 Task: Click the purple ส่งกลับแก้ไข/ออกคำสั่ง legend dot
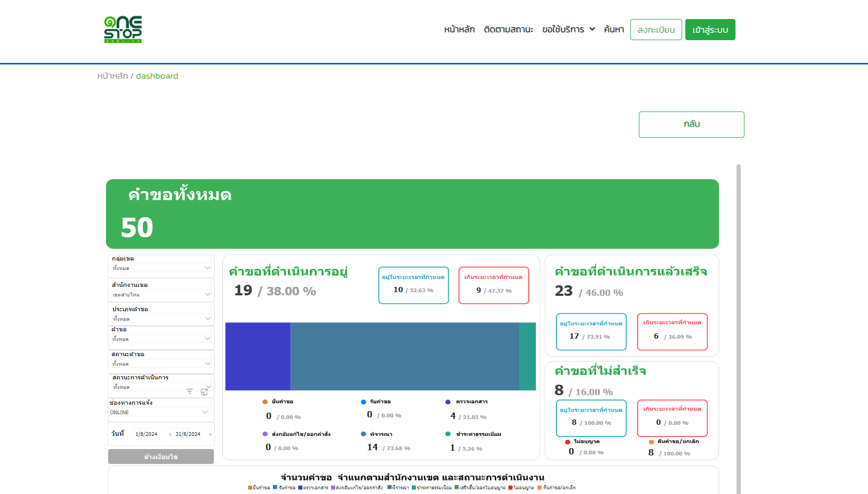[265, 434]
